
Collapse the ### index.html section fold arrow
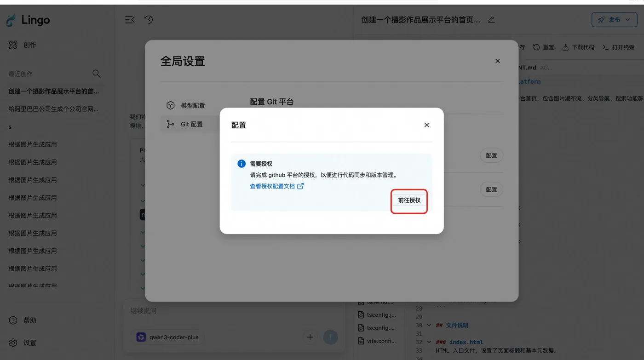[x=429, y=342]
